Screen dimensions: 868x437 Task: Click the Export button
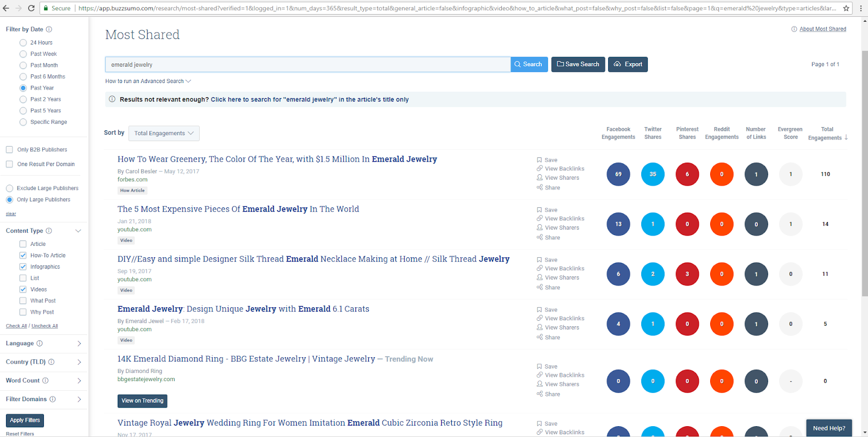click(628, 65)
